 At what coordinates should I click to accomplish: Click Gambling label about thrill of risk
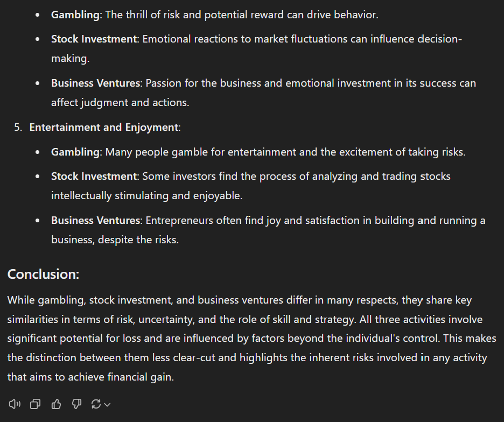coord(75,15)
